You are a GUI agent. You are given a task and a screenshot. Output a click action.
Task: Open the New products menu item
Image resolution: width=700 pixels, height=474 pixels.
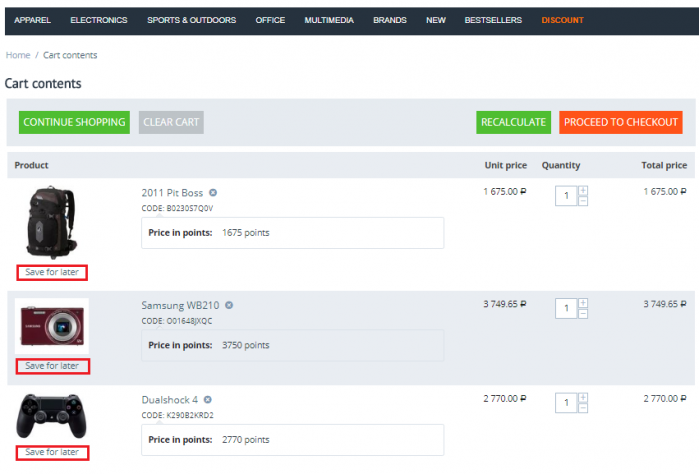coord(436,21)
